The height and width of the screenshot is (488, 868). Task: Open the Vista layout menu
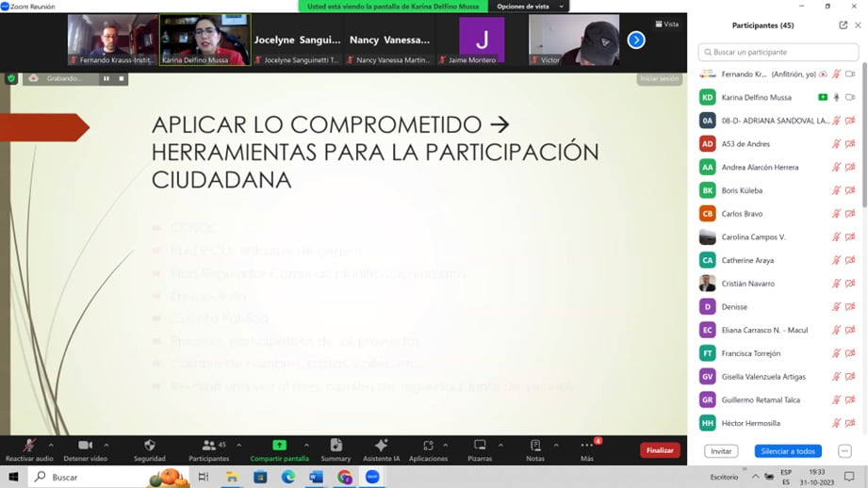coord(667,24)
